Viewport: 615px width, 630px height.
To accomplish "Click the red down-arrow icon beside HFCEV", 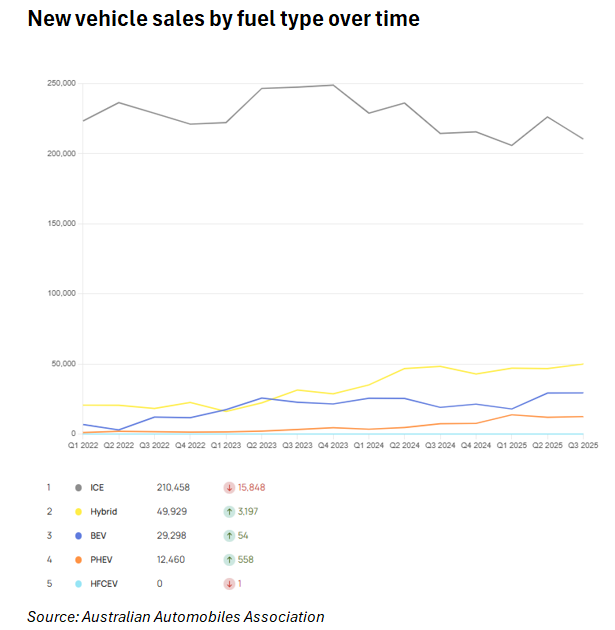I will click(x=229, y=583).
